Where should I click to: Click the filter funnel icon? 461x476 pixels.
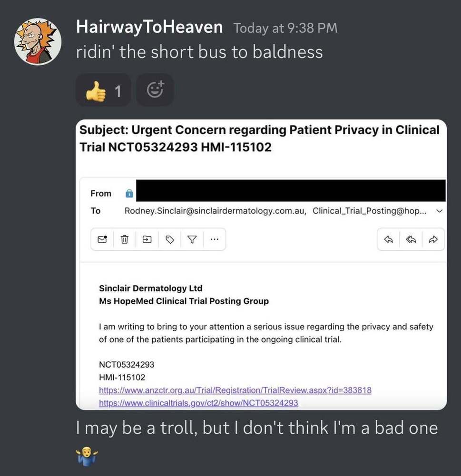pyautogui.click(x=192, y=239)
